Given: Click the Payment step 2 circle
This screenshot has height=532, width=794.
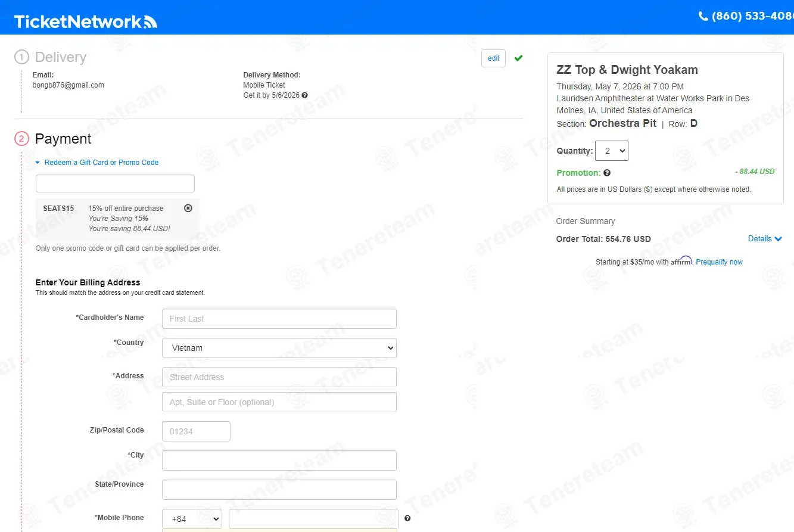Looking at the screenshot, I should 21,139.
